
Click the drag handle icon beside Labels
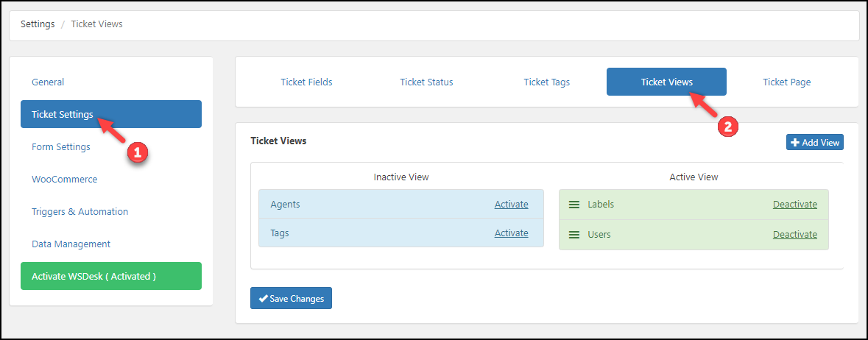coord(574,205)
